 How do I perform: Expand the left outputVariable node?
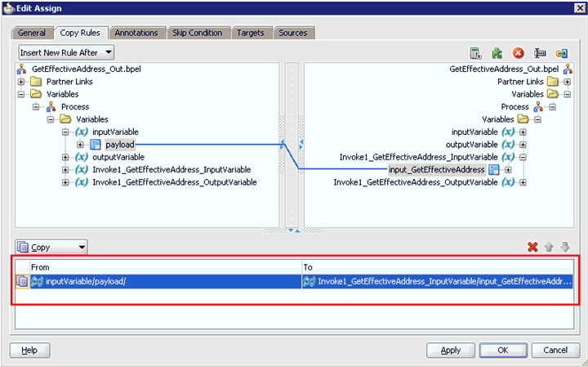coord(65,157)
